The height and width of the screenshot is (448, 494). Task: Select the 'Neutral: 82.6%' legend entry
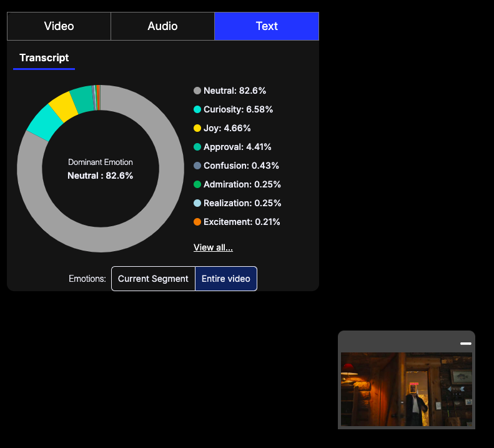coord(230,91)
